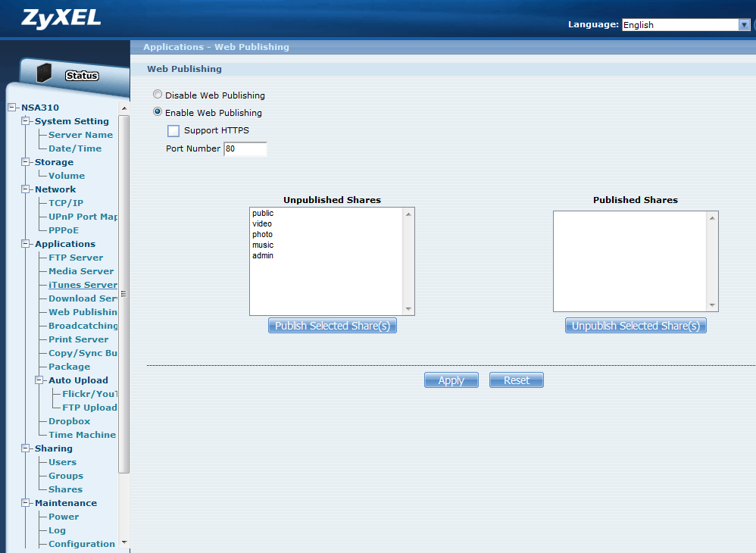Open FTP Uploadr in sidebar

click(89, 408)
